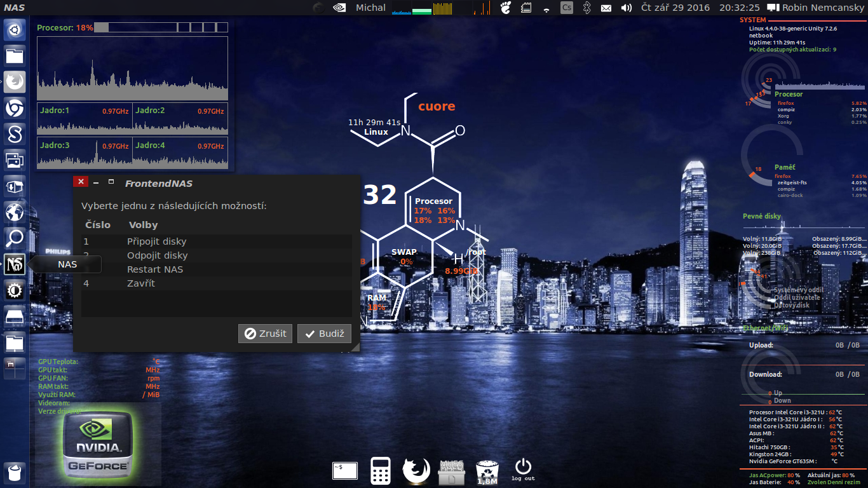Launch Chrome from the left launcher

(15, 109)
